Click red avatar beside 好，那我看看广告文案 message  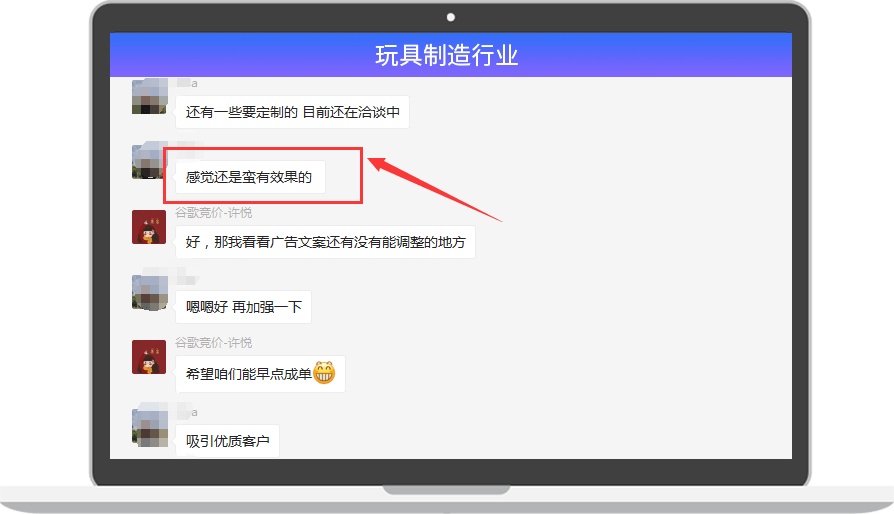[149, 227]
